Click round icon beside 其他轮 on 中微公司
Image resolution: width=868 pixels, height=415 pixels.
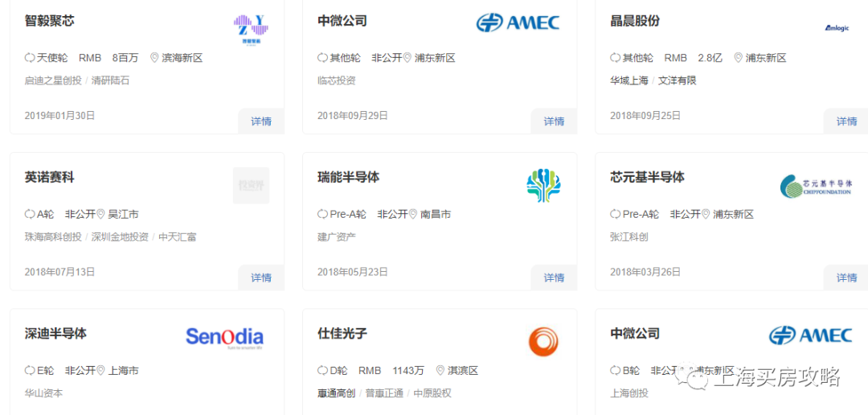[322, 58]
